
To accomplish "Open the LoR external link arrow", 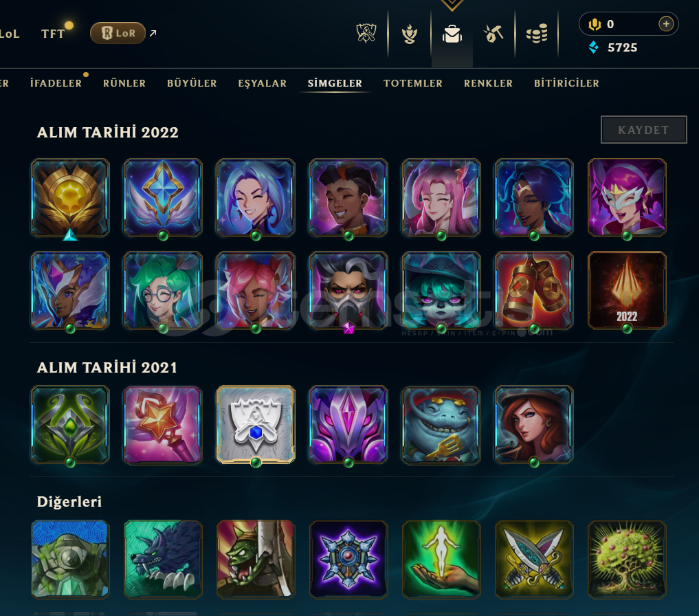I will (x=153, y=33).
